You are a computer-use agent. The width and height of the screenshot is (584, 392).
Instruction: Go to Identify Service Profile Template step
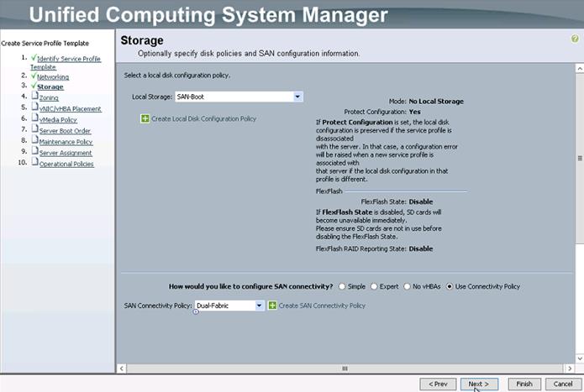click(x=66, y=62)
